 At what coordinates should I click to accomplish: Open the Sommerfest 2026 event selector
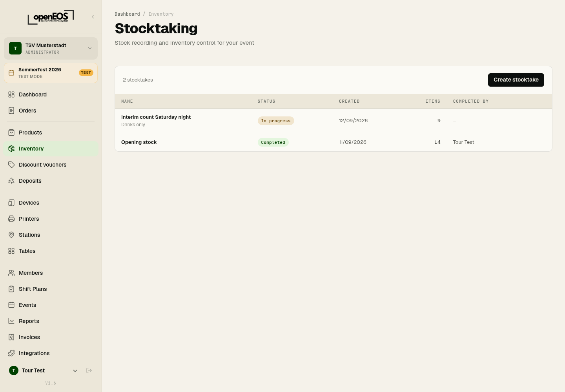[x=51, y=73]
